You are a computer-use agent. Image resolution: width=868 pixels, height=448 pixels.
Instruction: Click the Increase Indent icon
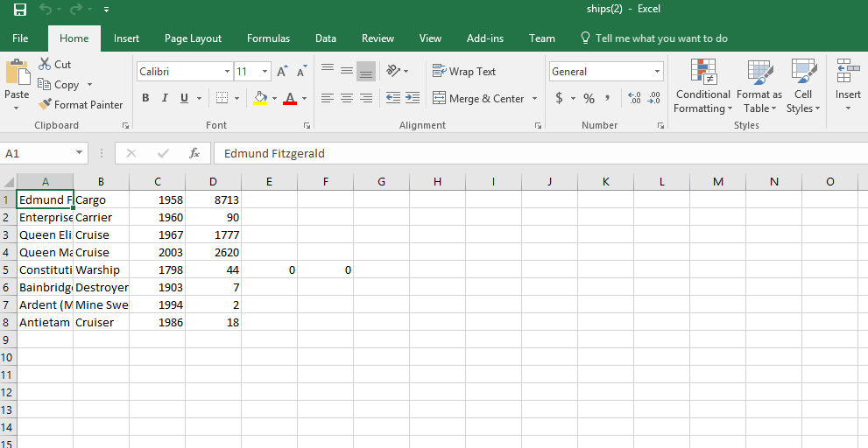pyautogui.click(x=413, y=98)
